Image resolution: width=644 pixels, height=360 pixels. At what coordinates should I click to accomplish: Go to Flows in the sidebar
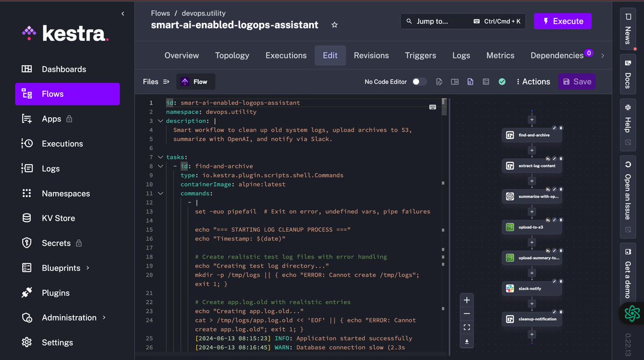pyautogui.click(x=67, y=94)
